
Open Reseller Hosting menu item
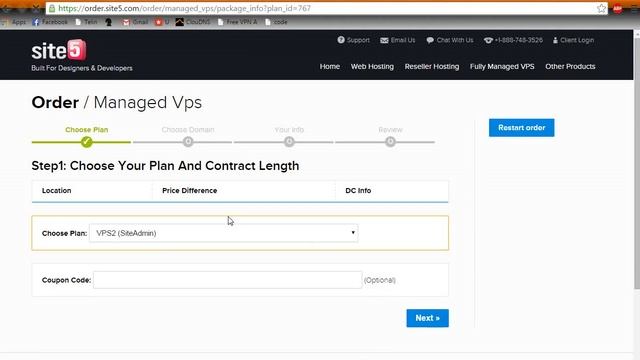pyautogui.click(x=432, y=67)
